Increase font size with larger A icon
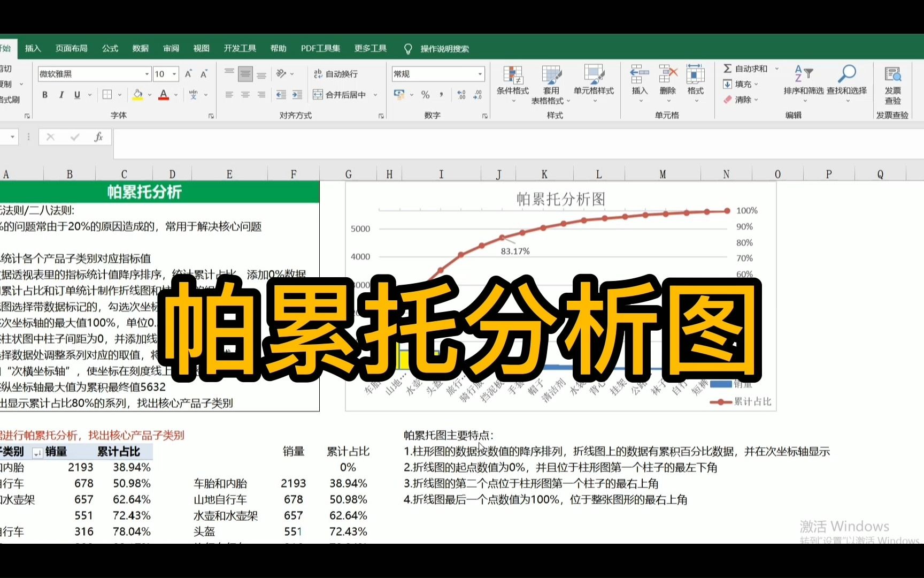 [x=188, y=74]
